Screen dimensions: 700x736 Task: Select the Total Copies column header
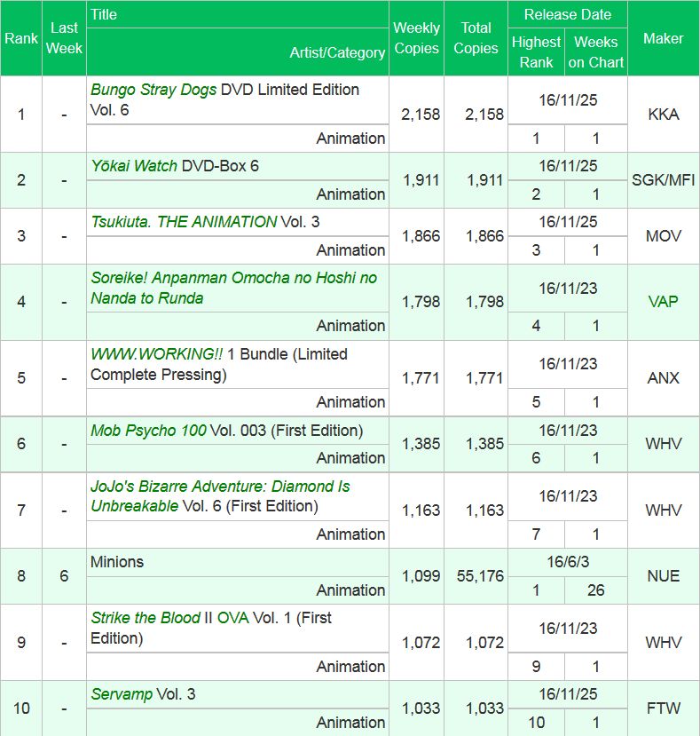click(x=476, y=39)
